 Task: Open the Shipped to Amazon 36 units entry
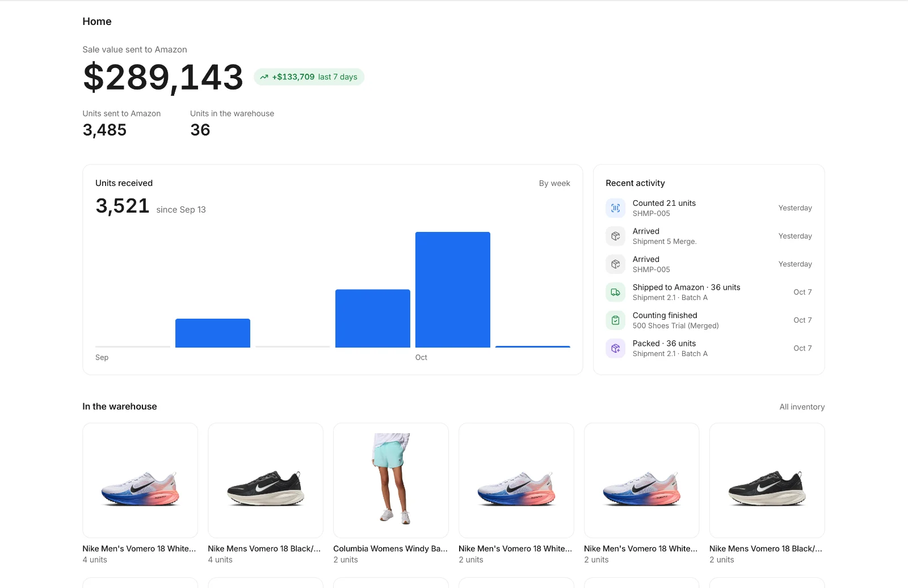709,292
